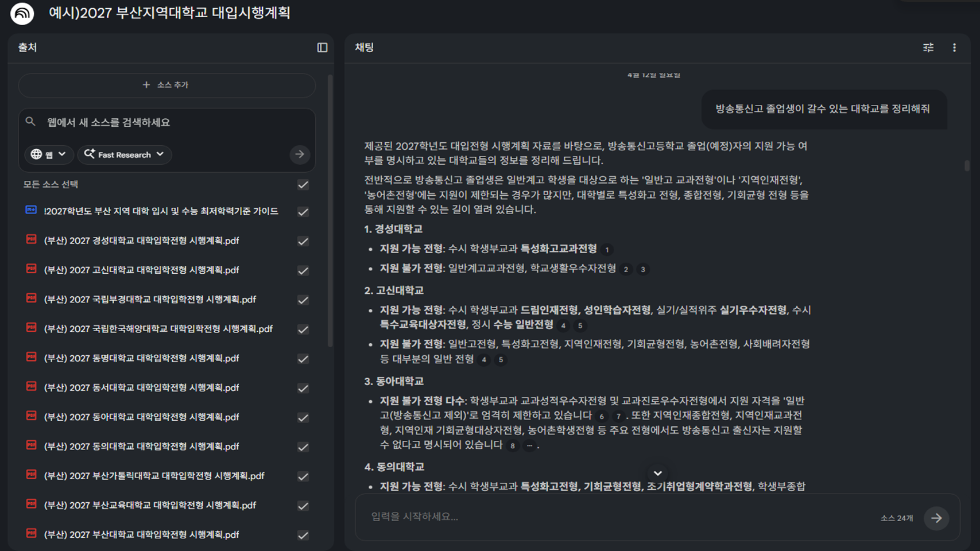The image size is (980, 551).
Task: Open citation 2 under 경성대학교 지원 불가 전형
Action: [626, 269]
